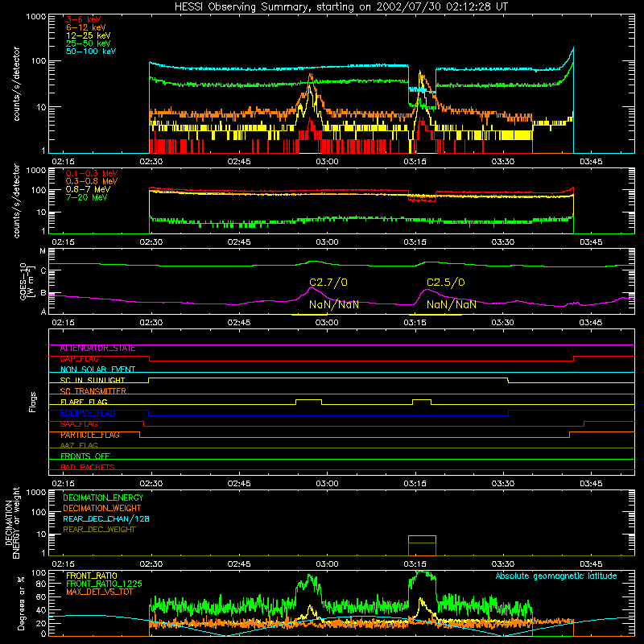
Task: Click the 0.1-0.3 MeV legend entry
Action: tap(92, 173)
